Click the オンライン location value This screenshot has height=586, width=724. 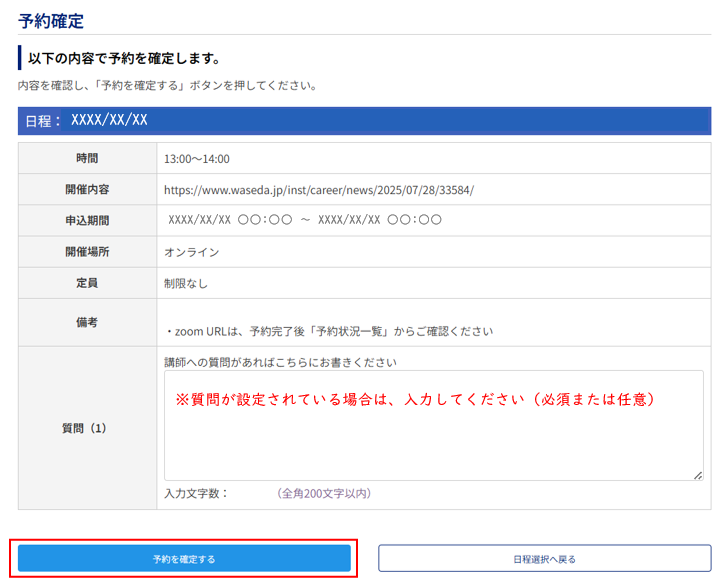(x=192, y=252)
